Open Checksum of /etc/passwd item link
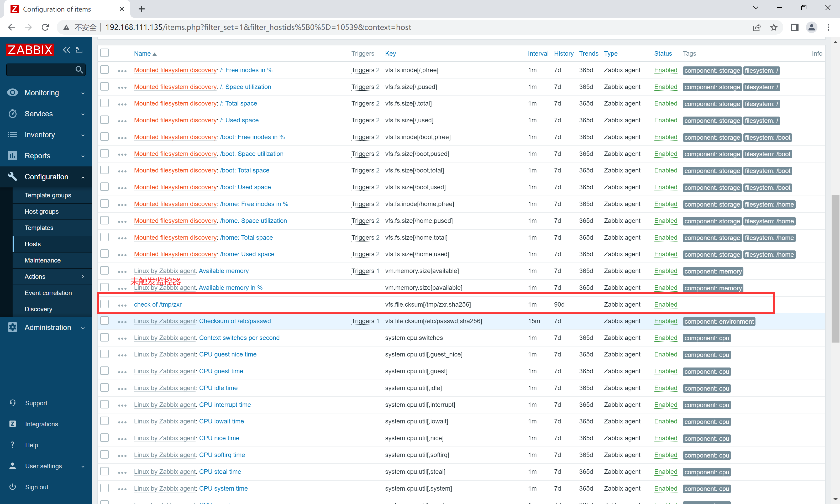The image size is (840, 504). pos(235,321)
